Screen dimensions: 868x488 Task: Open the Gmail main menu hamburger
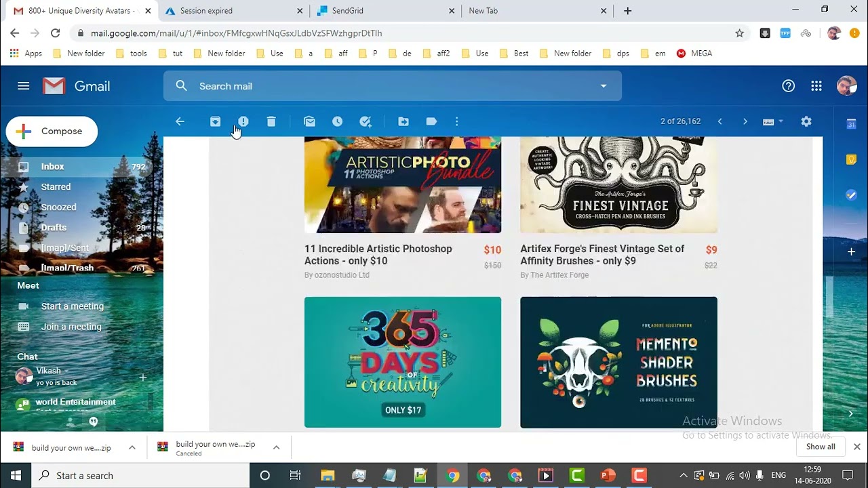[24, 86]
